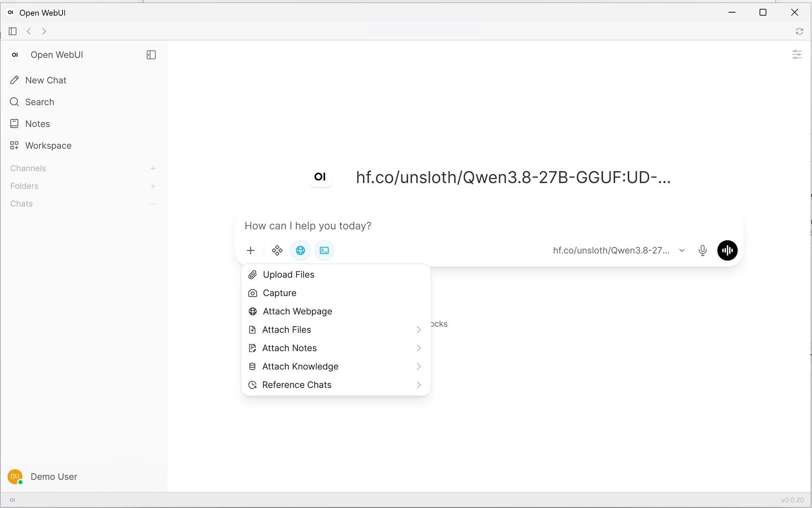Open the model selector dropdown in input bar
Screen dimensions: 812x508
(619, 251)
